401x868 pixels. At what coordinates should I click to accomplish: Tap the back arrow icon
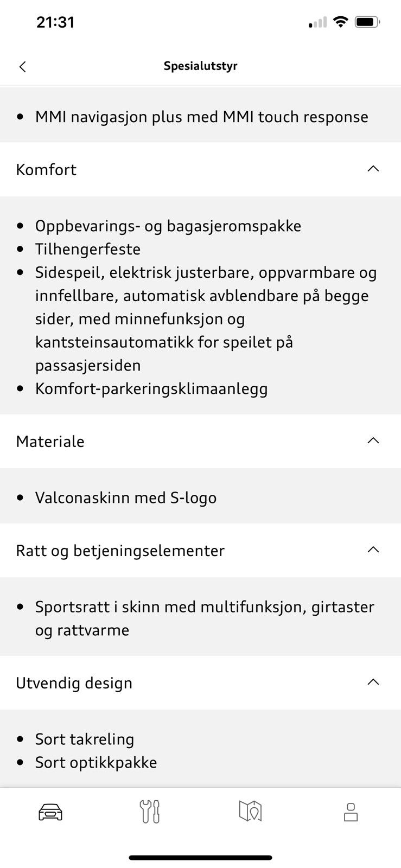point(22,67)
